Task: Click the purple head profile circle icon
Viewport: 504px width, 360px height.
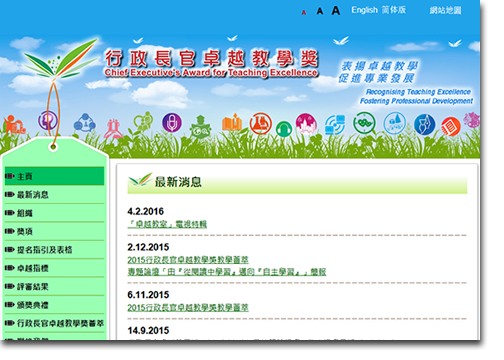Action: (x=48, y=120)
